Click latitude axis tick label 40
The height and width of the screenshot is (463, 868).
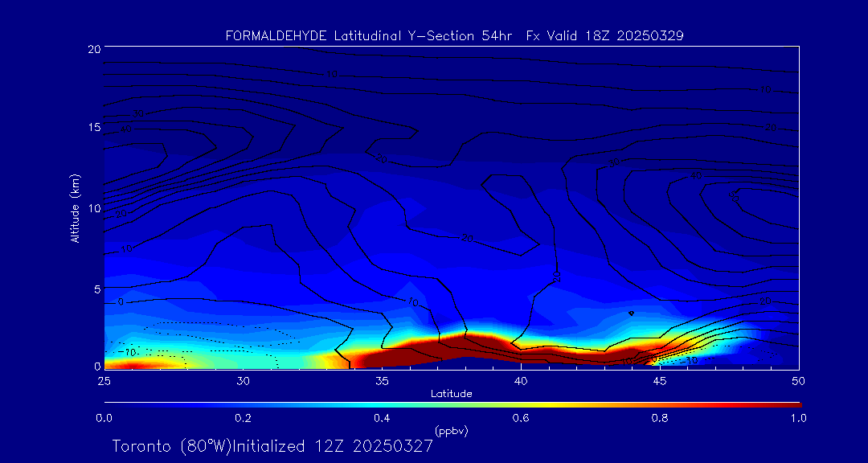pos(521,381)
